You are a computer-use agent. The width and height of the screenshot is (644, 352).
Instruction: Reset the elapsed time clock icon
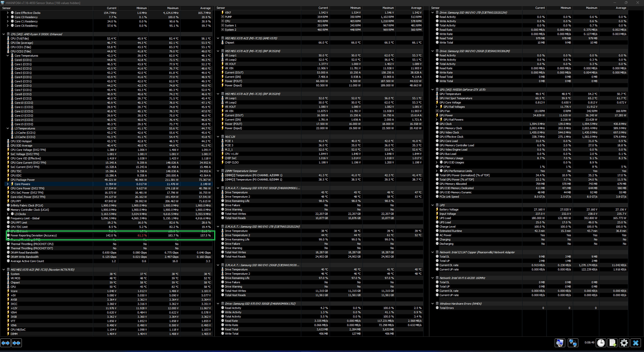click(x=601, y=343)
